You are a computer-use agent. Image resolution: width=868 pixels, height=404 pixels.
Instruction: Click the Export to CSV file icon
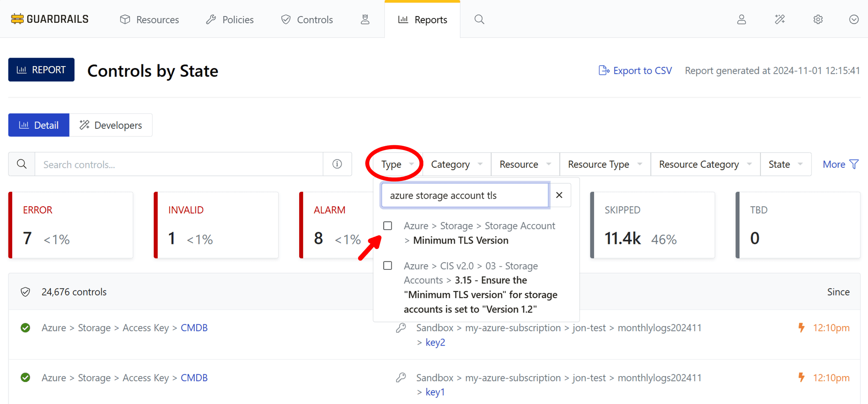coord(604,70)
